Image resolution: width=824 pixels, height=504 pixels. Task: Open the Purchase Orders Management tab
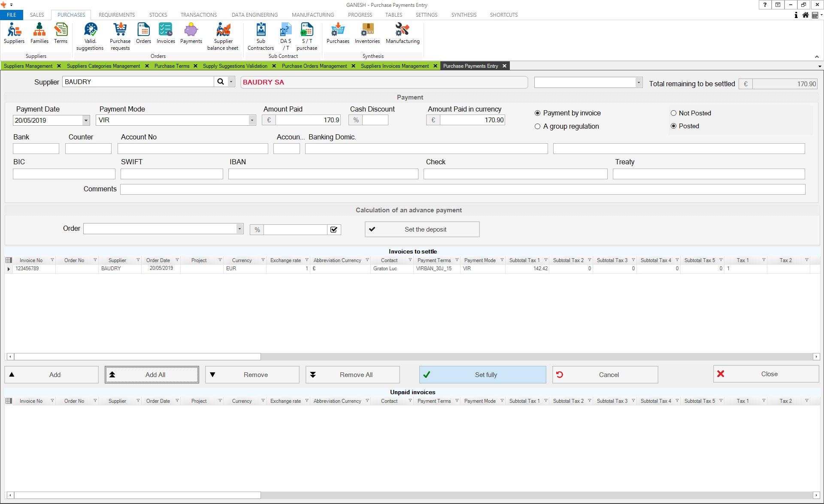314,66
